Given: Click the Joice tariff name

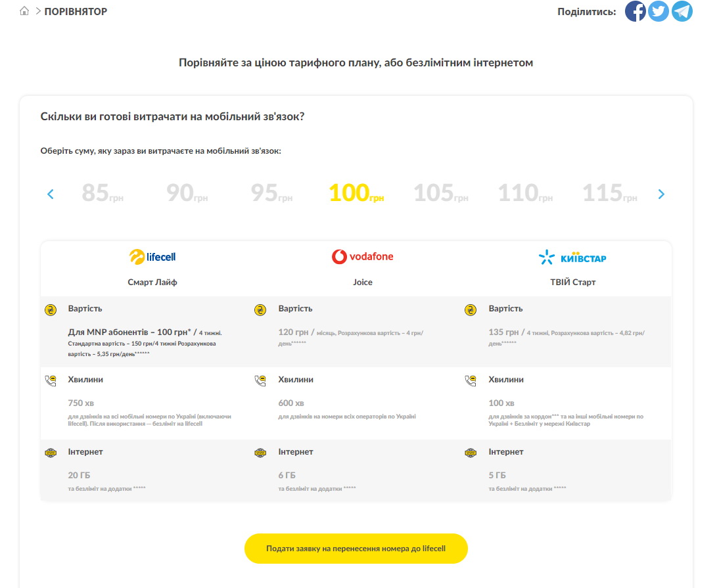Looking at the screenshot, I should tap(362, 283).
